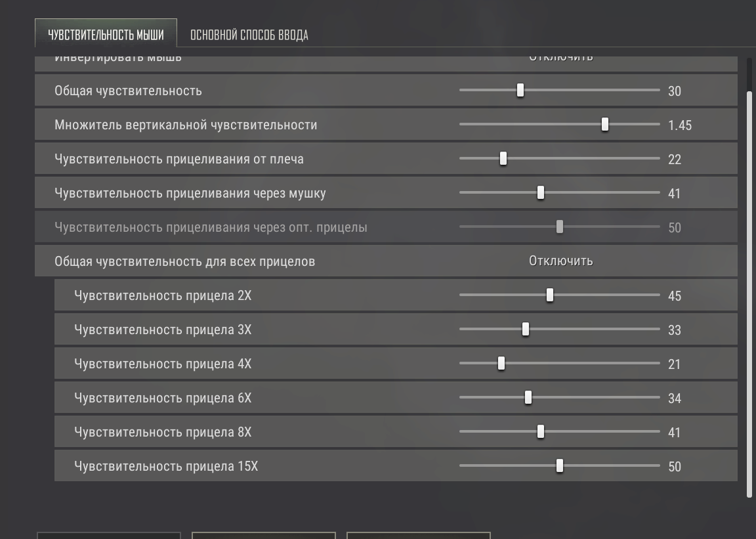
Task: Click value 50 of прицела 15X
Action: (675, 467)
